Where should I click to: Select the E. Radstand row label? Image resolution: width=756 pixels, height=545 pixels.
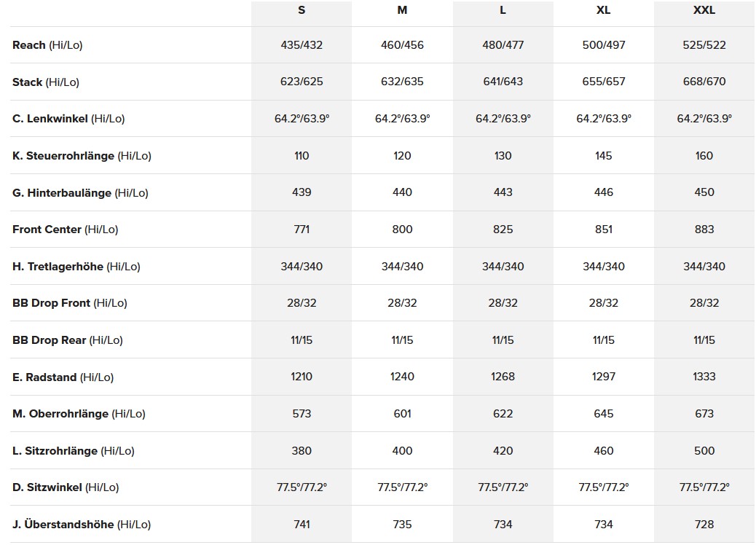pos(63,377)
